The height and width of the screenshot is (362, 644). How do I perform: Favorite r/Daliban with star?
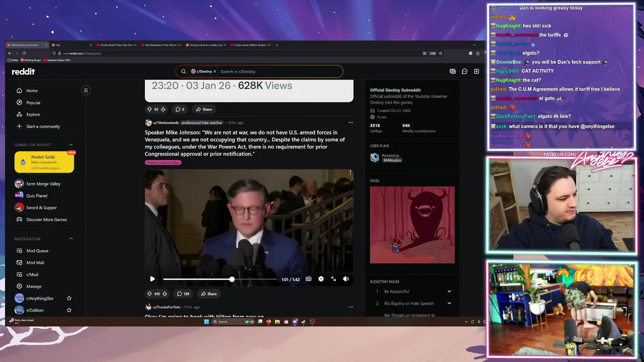click(69, 310)
